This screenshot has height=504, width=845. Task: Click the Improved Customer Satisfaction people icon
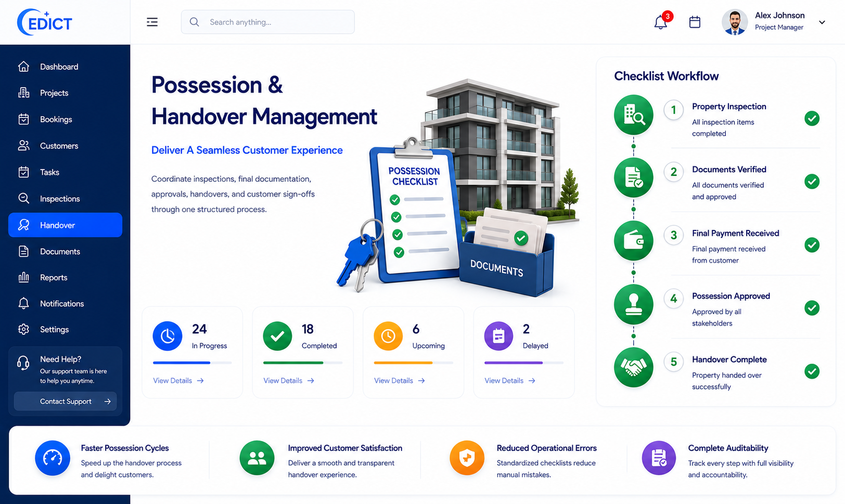point(257,458)
